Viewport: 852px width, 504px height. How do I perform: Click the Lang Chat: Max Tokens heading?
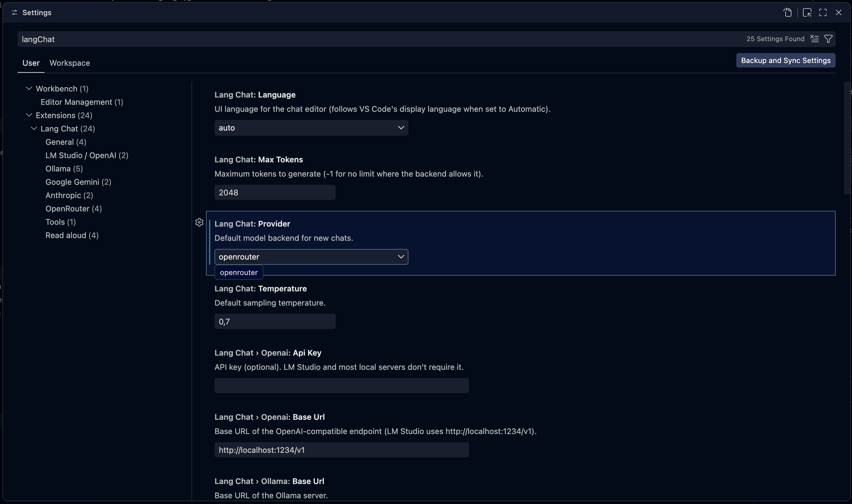(x=258, y=159)
